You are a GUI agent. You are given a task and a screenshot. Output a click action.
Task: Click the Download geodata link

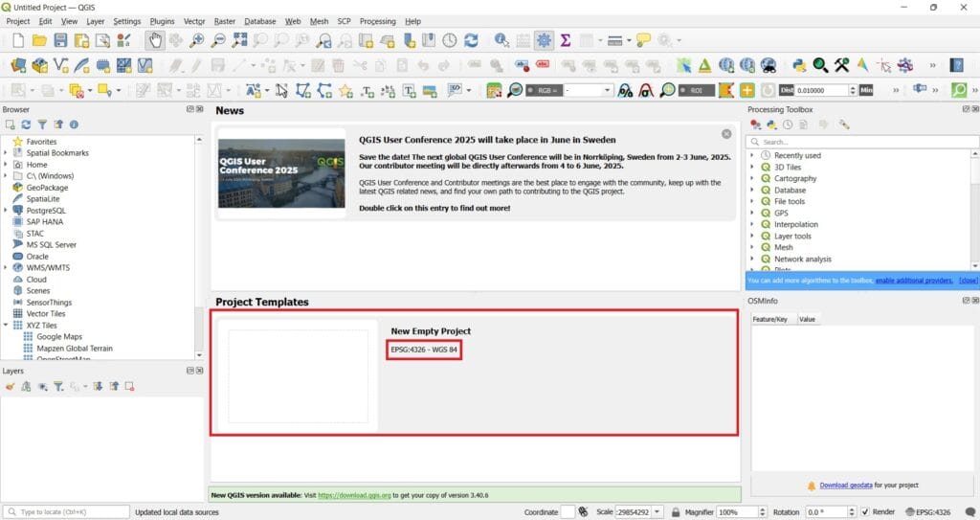point(846,485)
